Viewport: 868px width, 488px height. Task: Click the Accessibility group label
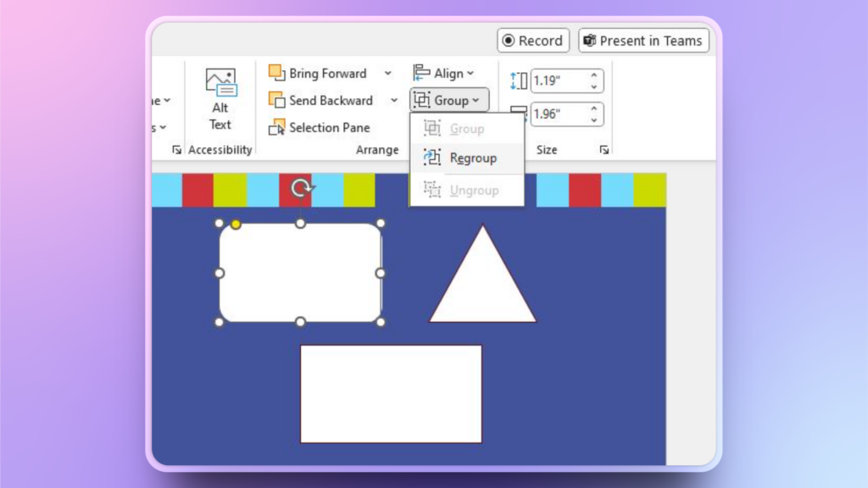220,150
